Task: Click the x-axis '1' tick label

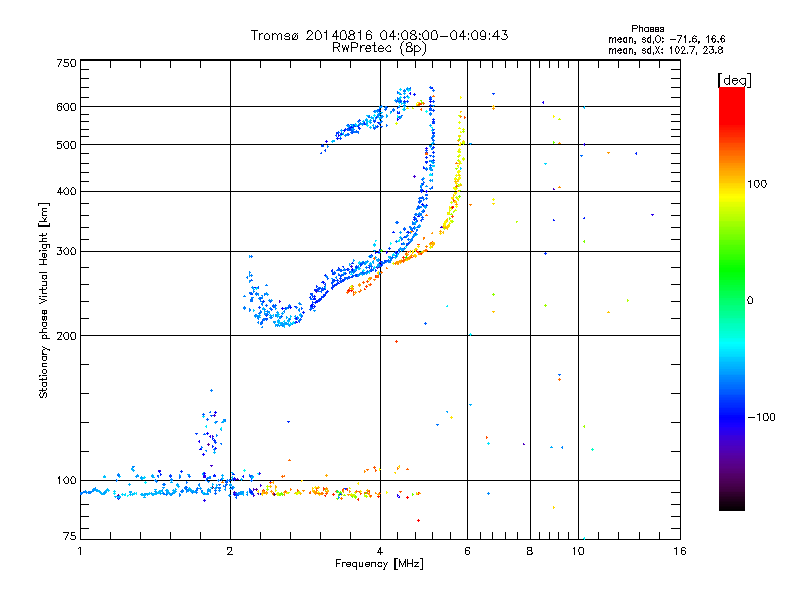Action: coord(80,551)
